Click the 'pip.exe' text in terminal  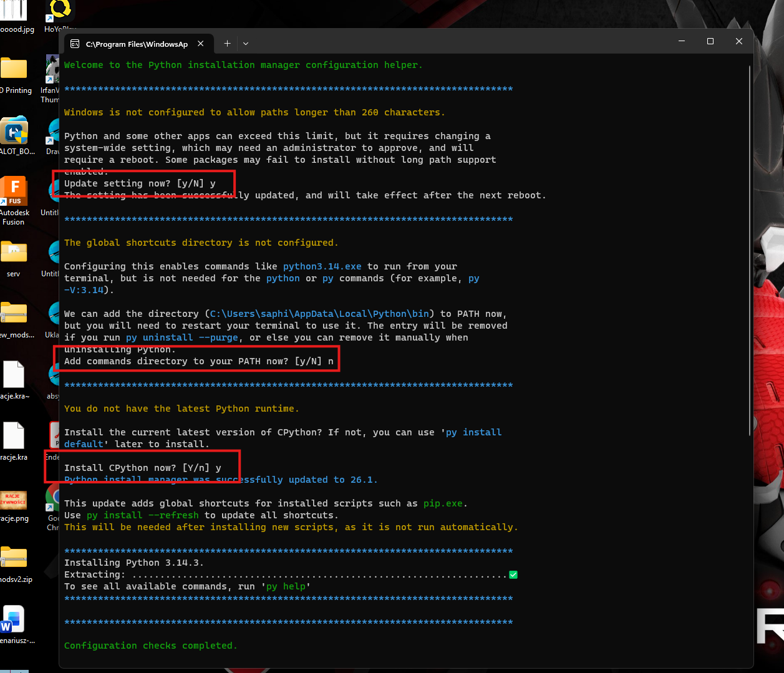pyautogui.click(x=443, y=503)
